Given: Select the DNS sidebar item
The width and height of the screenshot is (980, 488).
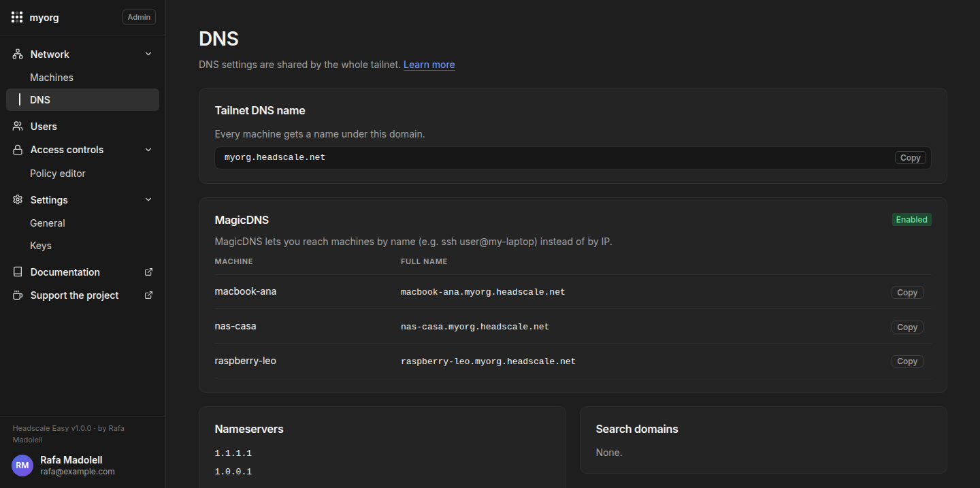Looking at the screenshot, I should 82,99.
